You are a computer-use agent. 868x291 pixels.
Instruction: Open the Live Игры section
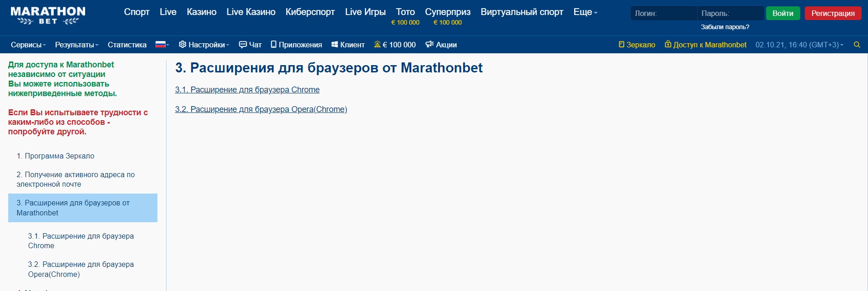tap(365, 12)
